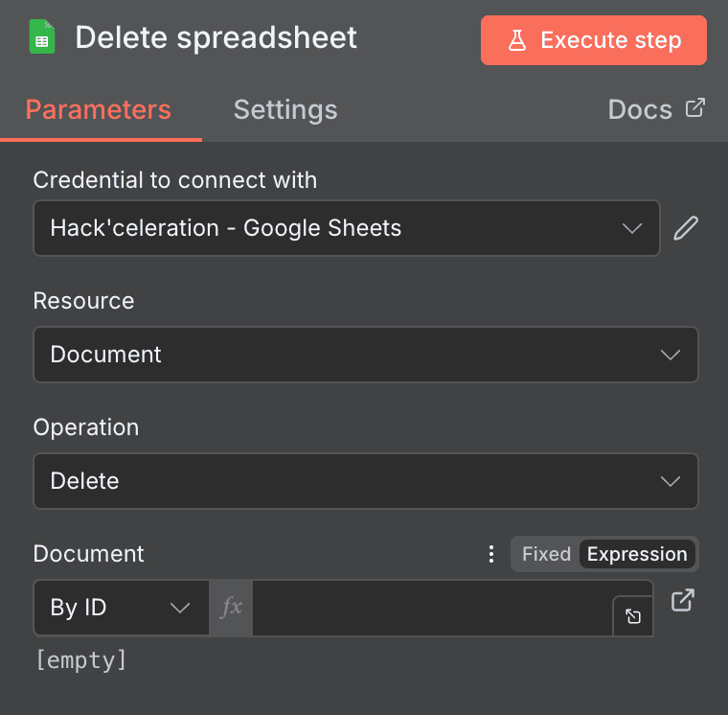Select the Fixed mode toggle
The height and width of the screenshot is (715, 728).
[546, 554]
